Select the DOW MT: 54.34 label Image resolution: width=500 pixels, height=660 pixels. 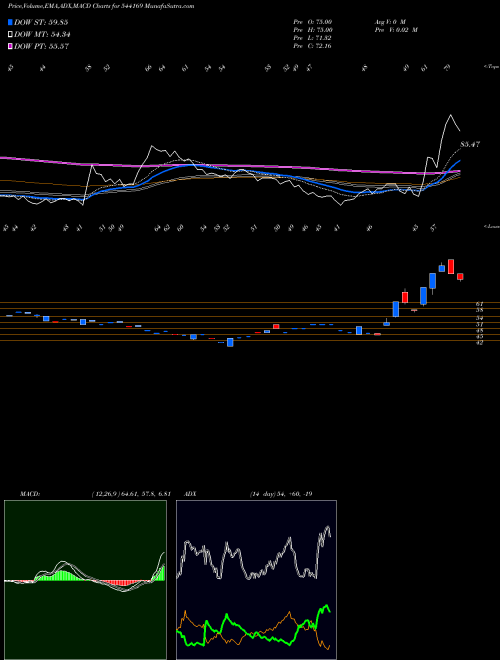pos(42,35)
